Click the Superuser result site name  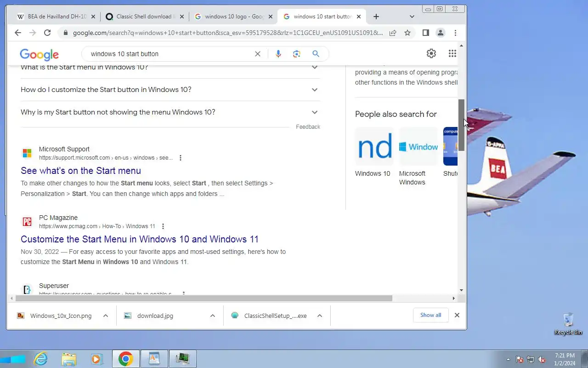click(54, 286)
